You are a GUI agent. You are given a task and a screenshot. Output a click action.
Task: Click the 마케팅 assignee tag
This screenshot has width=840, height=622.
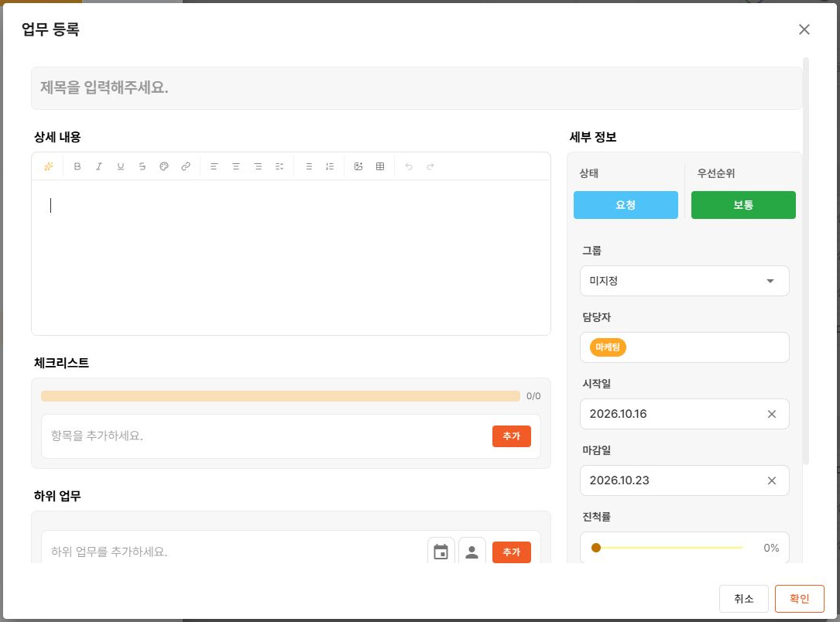608,347
